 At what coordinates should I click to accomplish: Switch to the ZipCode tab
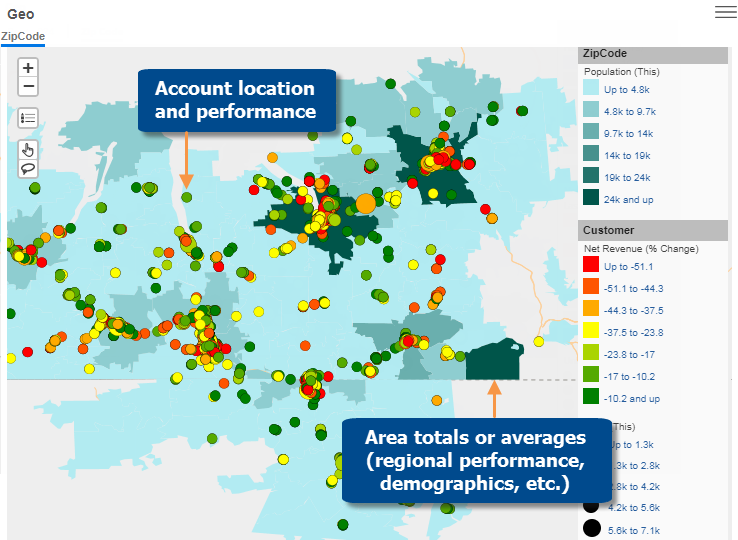(x=22, y=35)
